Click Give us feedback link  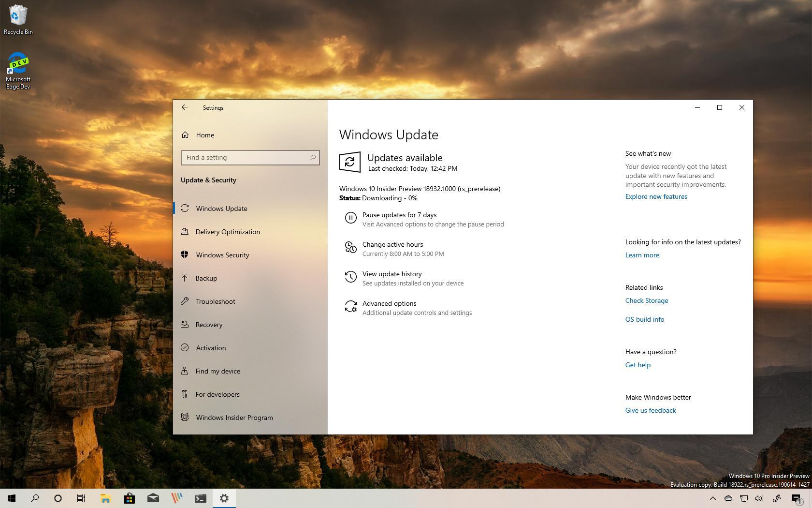click(x=650, y=410)
